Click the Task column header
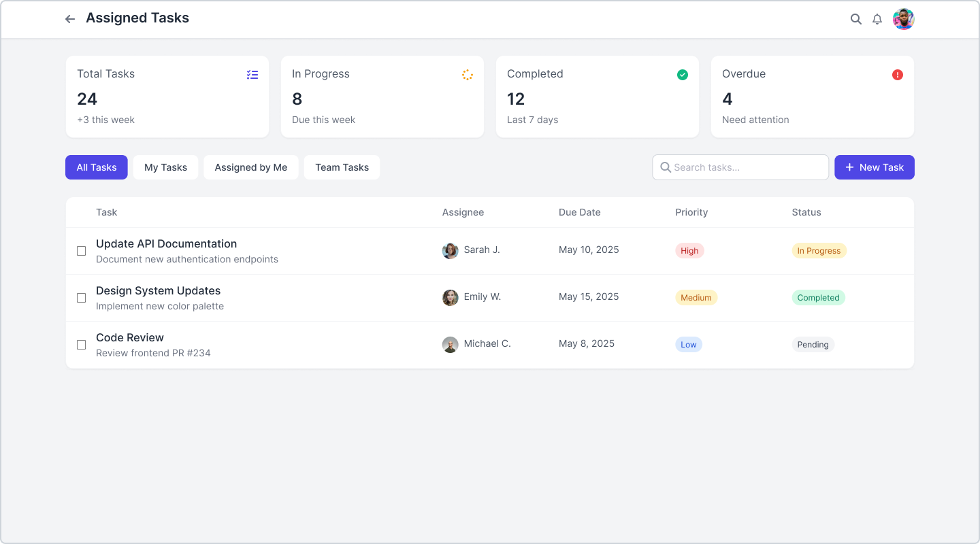980x544 pixels. [107, 212]
